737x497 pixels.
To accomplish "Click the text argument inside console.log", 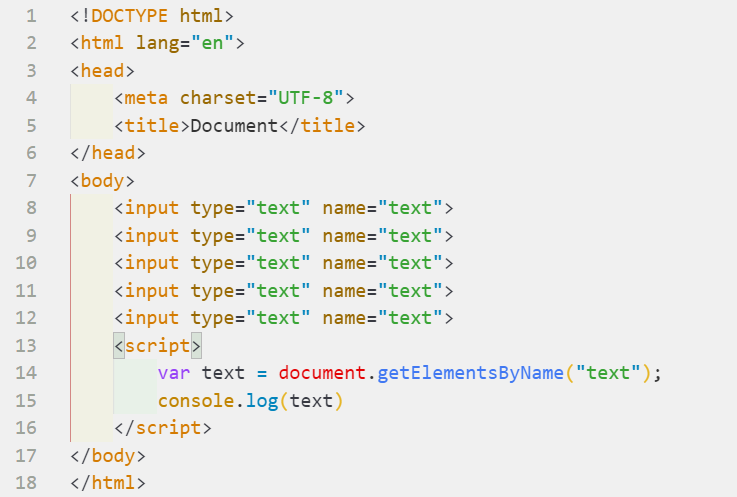I will [311, 401].
